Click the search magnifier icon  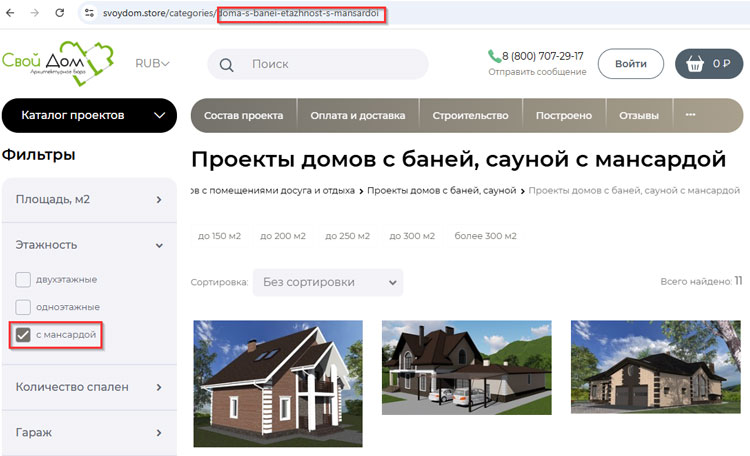(227, 64)
